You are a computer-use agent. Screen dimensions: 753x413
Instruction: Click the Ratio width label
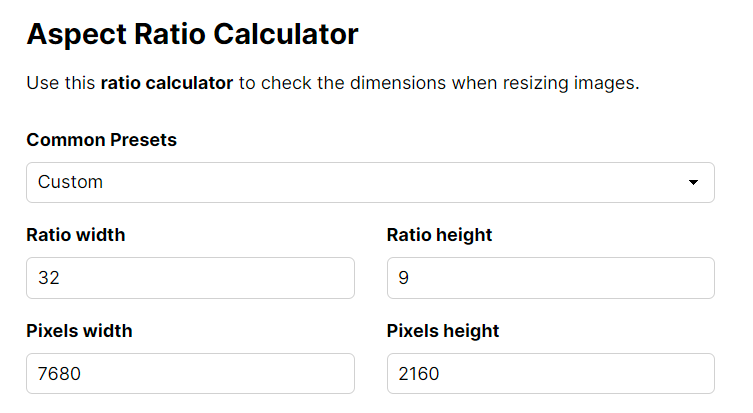coord(75,235)
